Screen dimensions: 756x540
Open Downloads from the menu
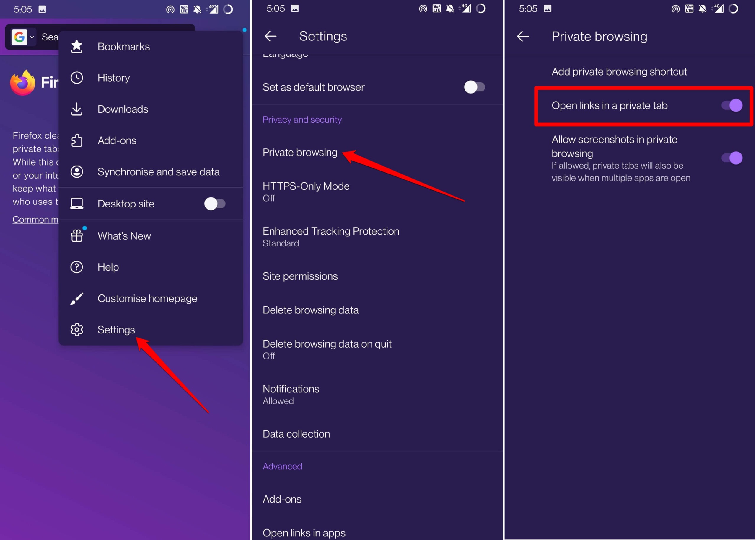(151, 109)
